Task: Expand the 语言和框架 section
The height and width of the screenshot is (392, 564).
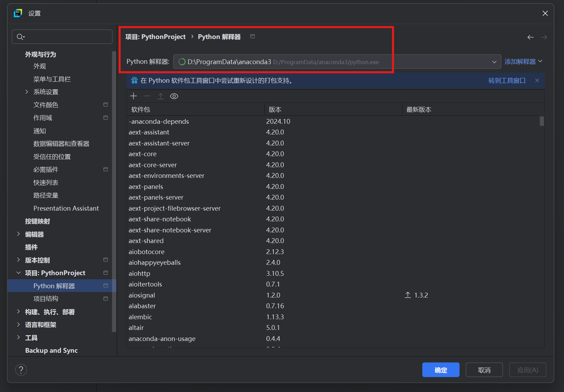Action: (18, 324)
